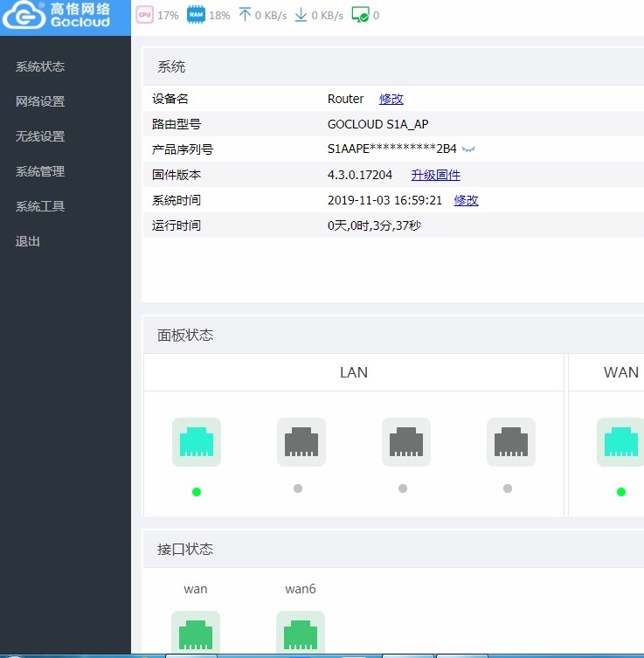
Task: Click RAM 18% value
Action: click(219, 16)
